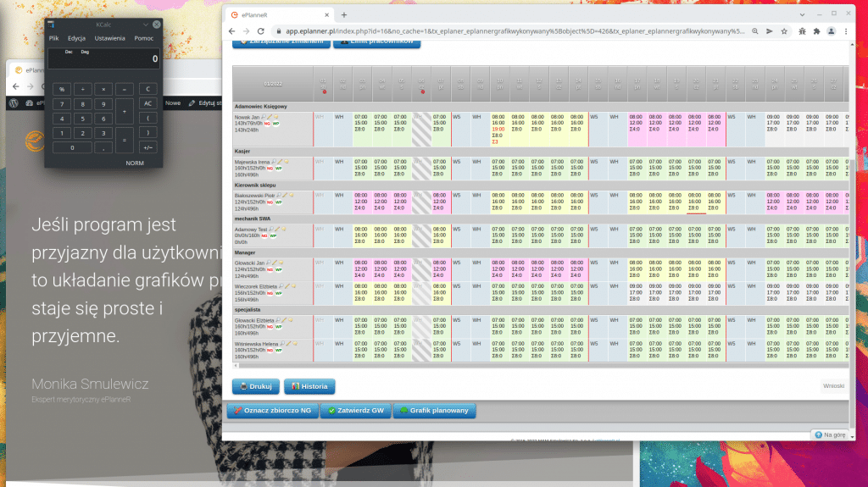Click the bug extension icon in Chrome toolbar
Image resolution: width=868 pixels, height=487 pixels.
(x=802, y=31)
